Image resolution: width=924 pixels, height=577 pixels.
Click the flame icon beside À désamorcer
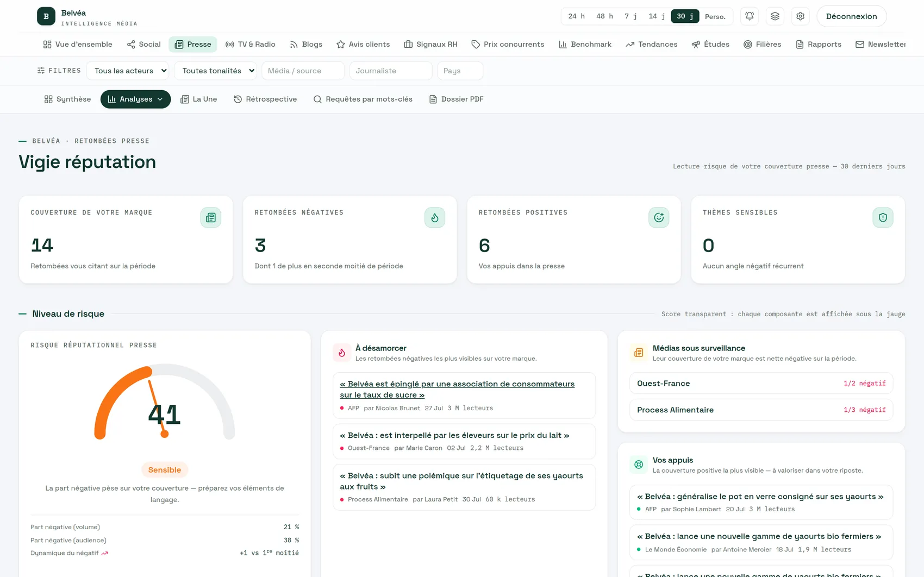(x=342, y=353)
